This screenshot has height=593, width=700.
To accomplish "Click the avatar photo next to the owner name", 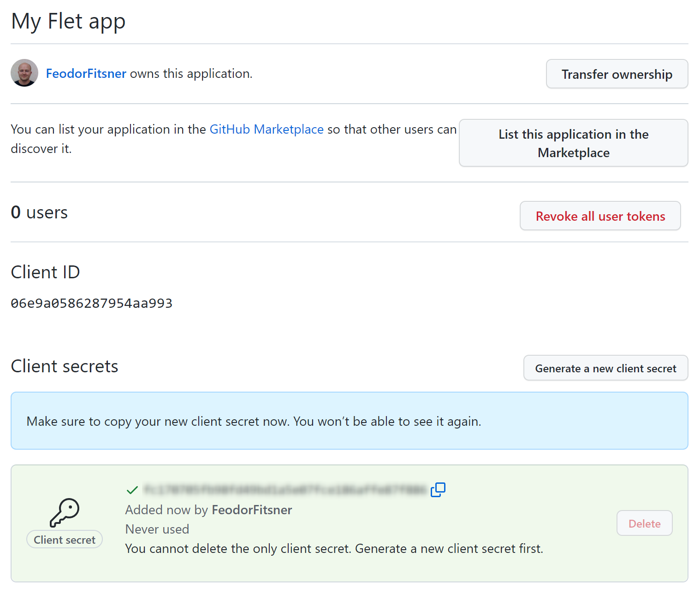I will [24, 73].
